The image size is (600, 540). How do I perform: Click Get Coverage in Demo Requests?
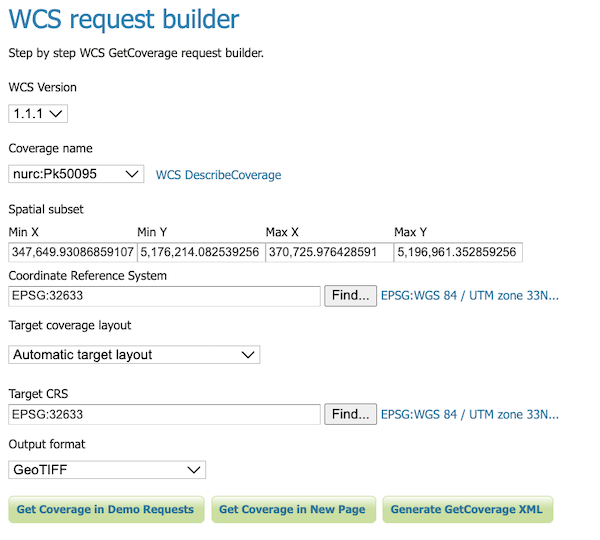pyautogui.click(x=105, y=509)
